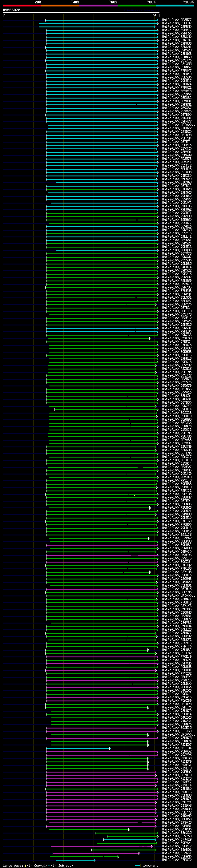Image resolution: width=197 pixels, height=868 pixels.
Task: Click hit label UniRef100_O49820
Action: (x=176, y=582)
